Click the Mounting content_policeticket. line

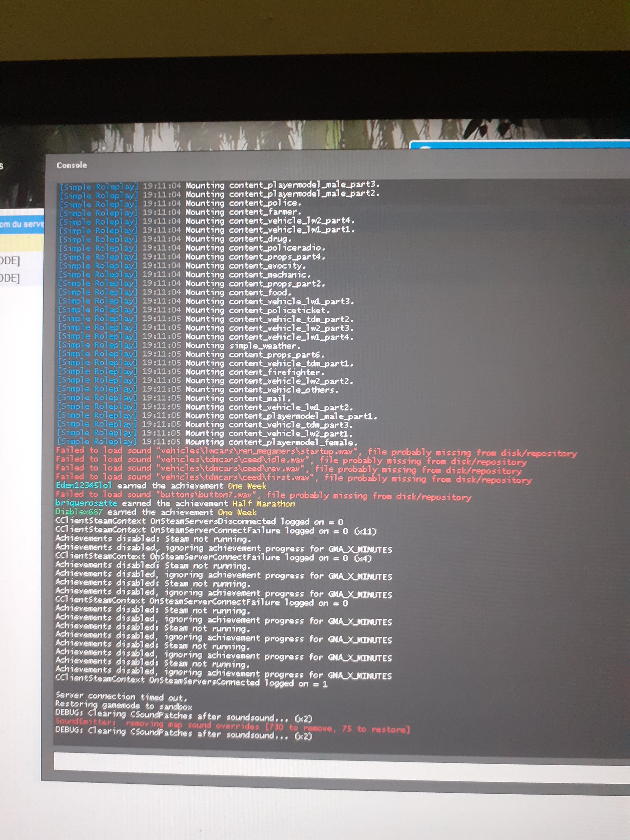(195, 310)
